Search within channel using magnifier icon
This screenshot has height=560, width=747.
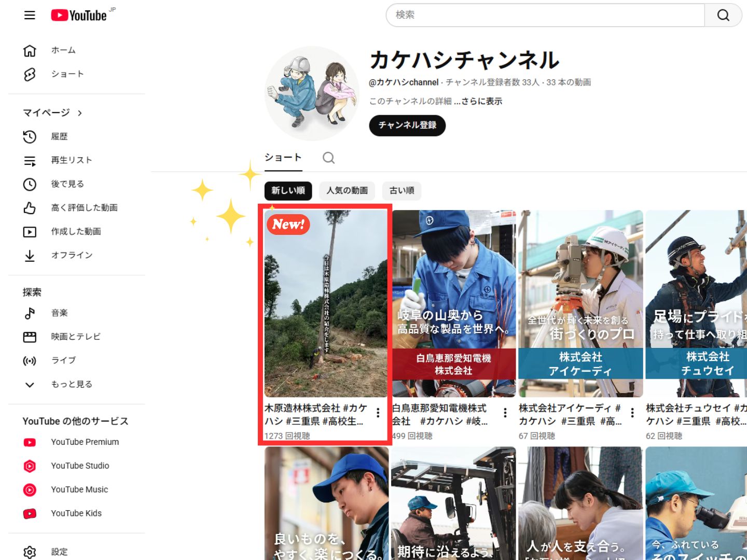[328, 158]
